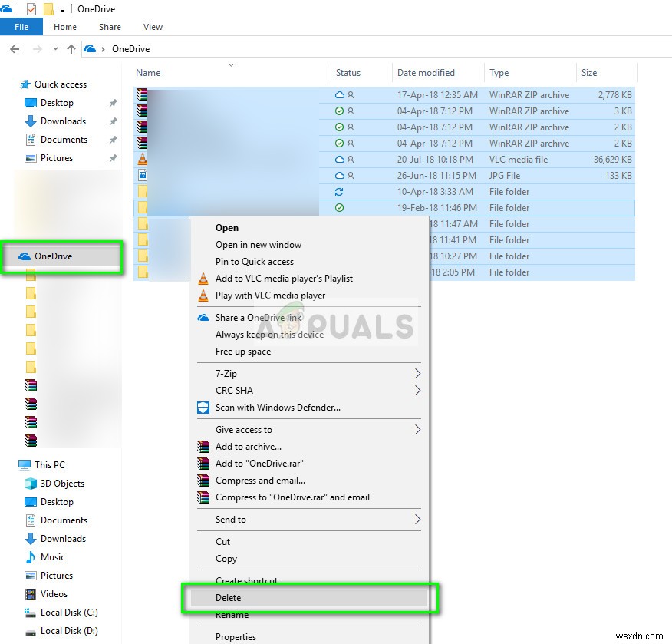
Task: Click the 26-Jun-18 11:15 PM date cell
Action: coord(436,176)
